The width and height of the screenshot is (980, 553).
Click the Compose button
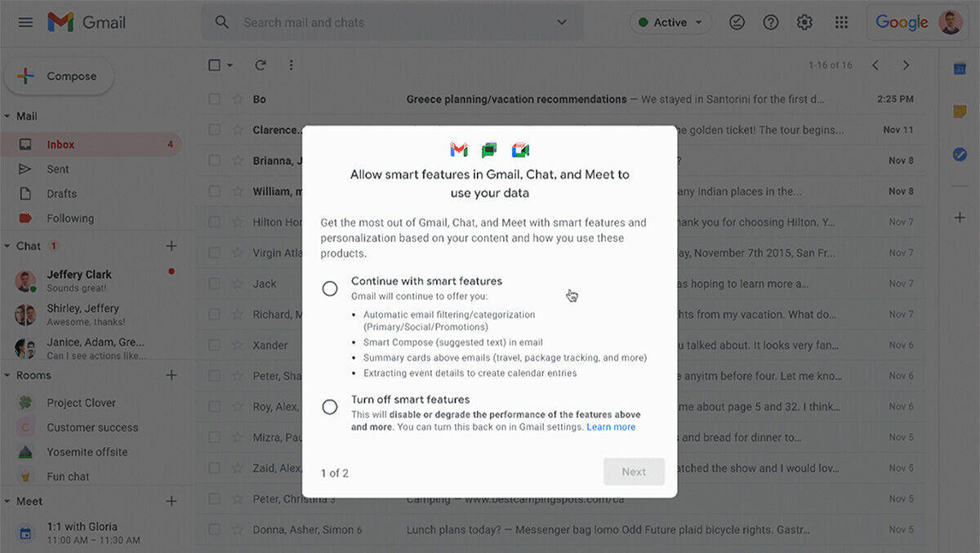point(59,76)
